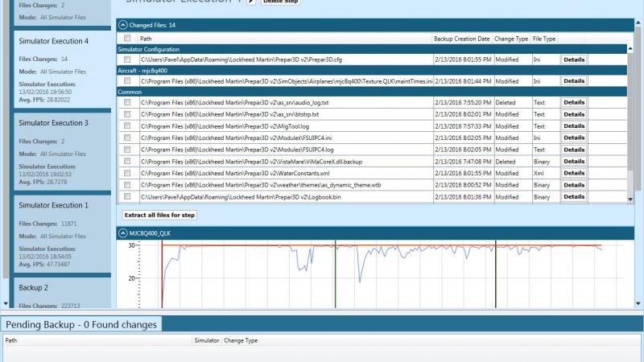644x362 pixels.
Task: Click Deleted change type for audio_log.txt
Action: [x=506, y=103]
